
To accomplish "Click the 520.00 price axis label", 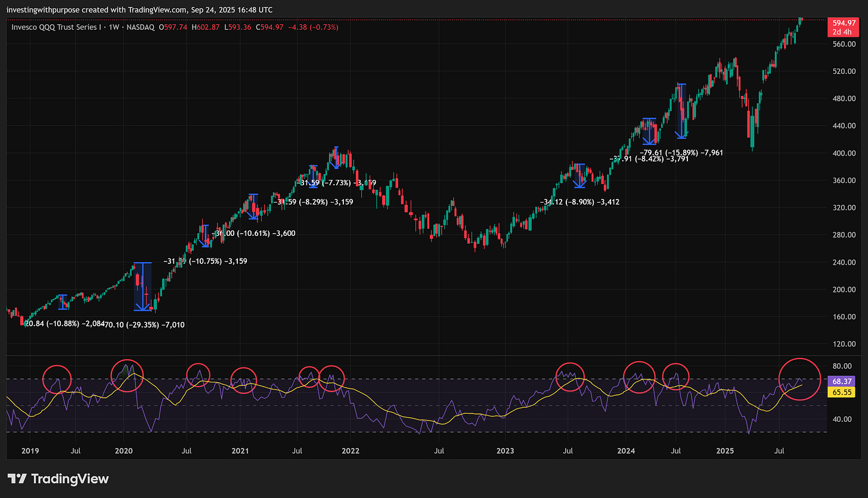I will (845, 71).
